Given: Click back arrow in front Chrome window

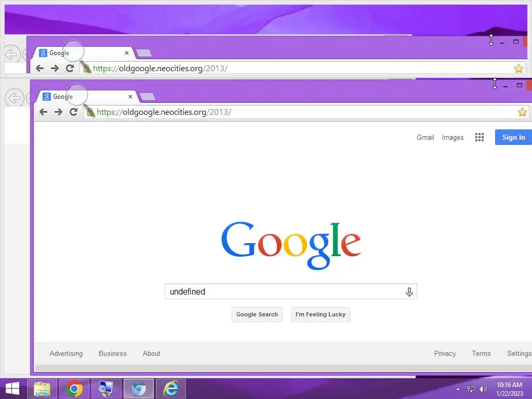Looking at the screenshot, I should [43, 112].
